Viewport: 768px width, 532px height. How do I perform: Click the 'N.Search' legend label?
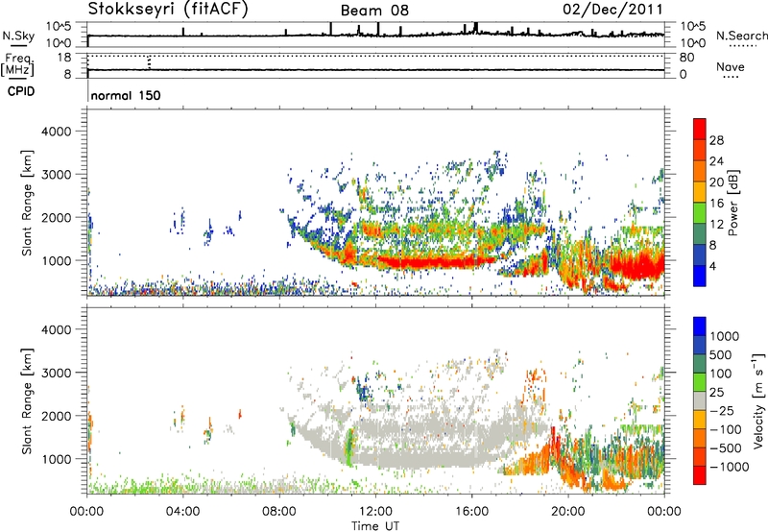pos(742,36)
